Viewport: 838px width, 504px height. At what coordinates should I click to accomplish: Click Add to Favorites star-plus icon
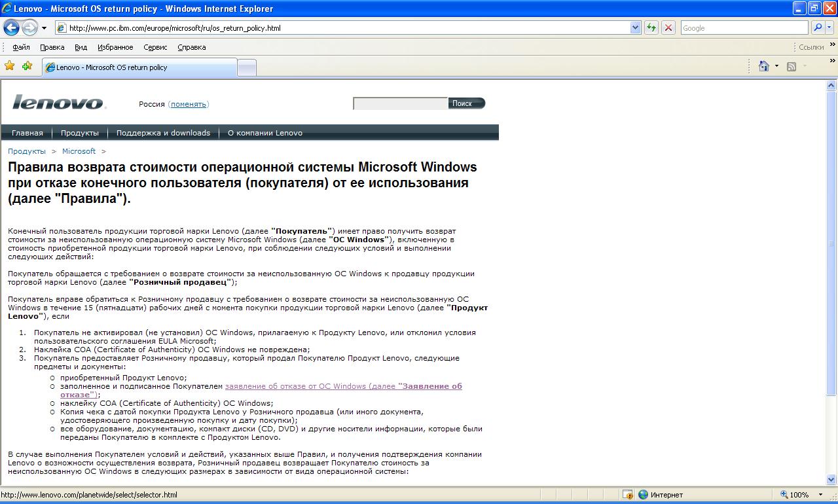27,66
